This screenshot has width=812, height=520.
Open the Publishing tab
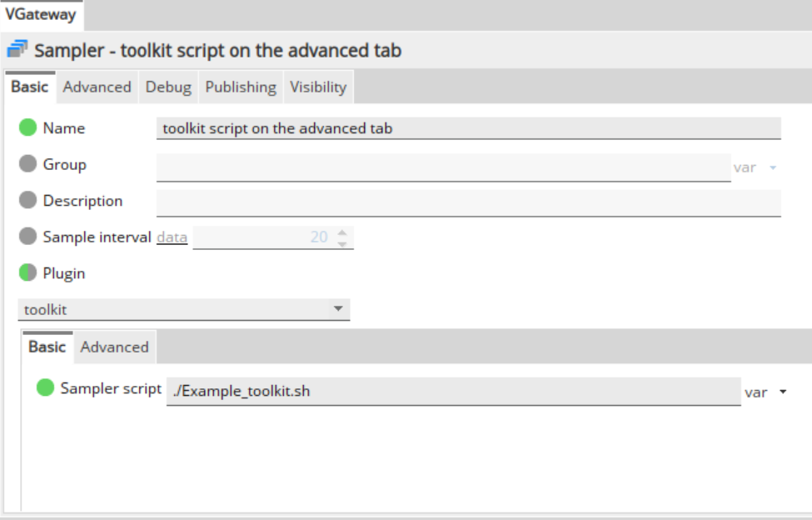point(241,87)
